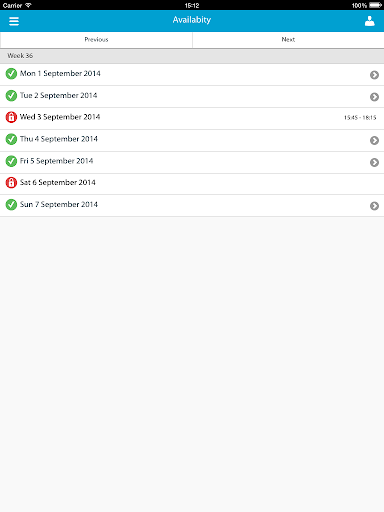Expand Tue 2 September disclosure arrow
384x512 pixels.
click(374, 97)
